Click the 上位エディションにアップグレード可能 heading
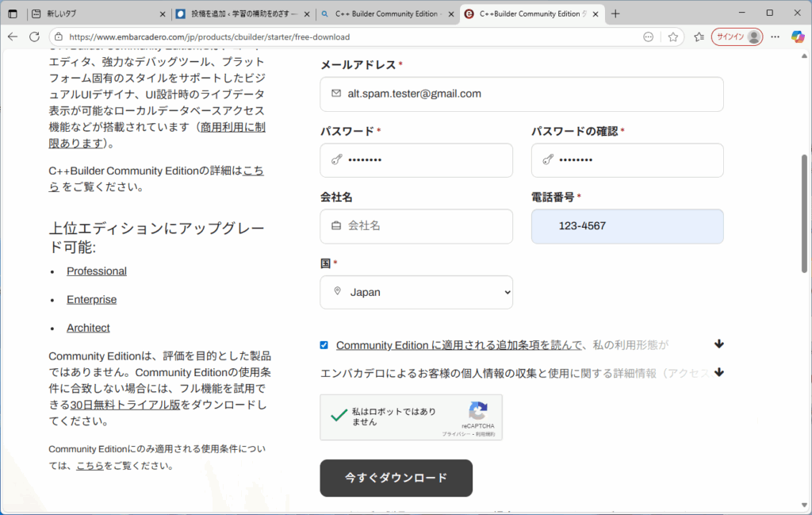The image size is (812, 515). pos(156,238)
